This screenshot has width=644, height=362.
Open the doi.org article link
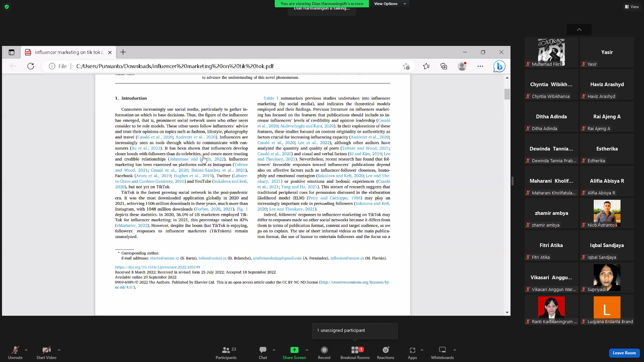[157, 267]
